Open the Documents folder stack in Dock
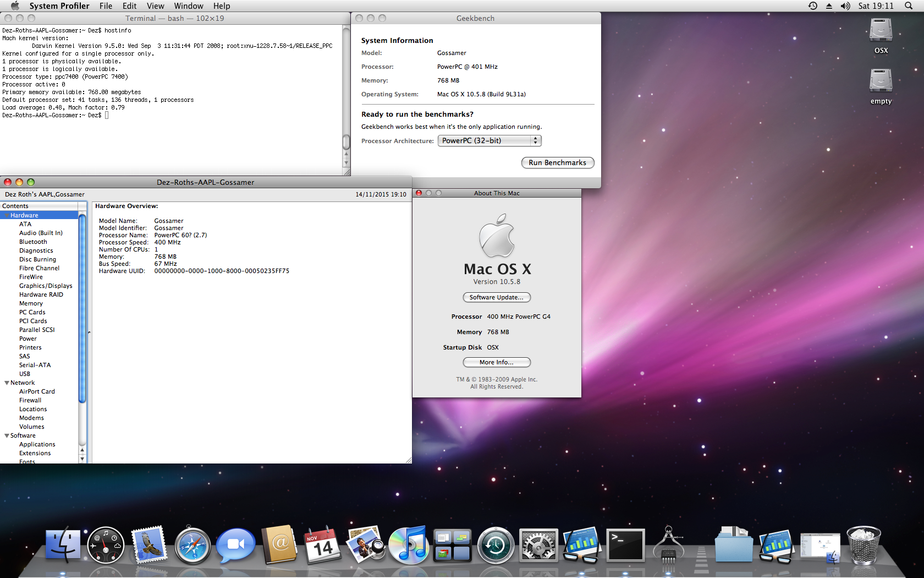Image resolution: width=924 pixels, height=578 pixels. [x=734, y=545]
